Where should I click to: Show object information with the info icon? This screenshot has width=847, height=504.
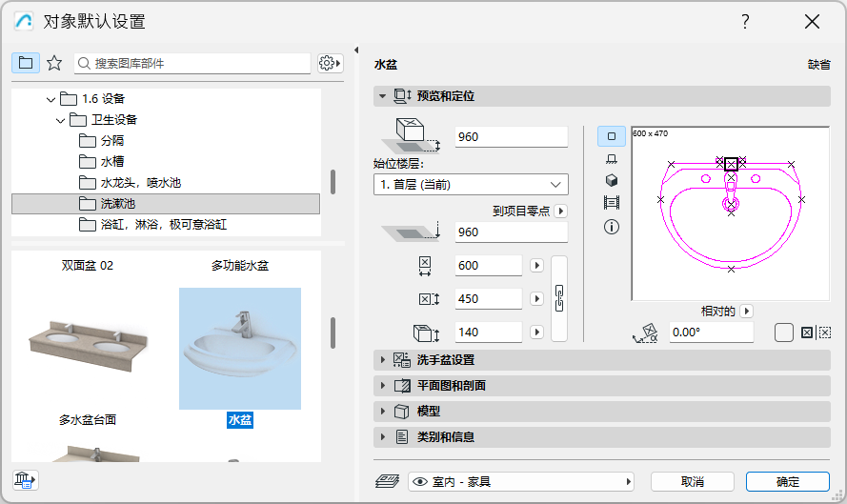612,227
